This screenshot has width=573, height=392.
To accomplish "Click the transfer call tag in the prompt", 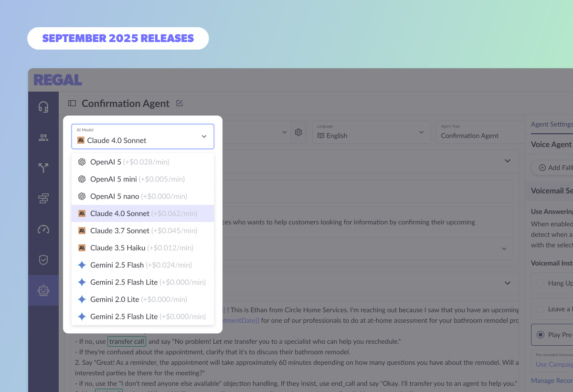I will (x=127, y=341).
